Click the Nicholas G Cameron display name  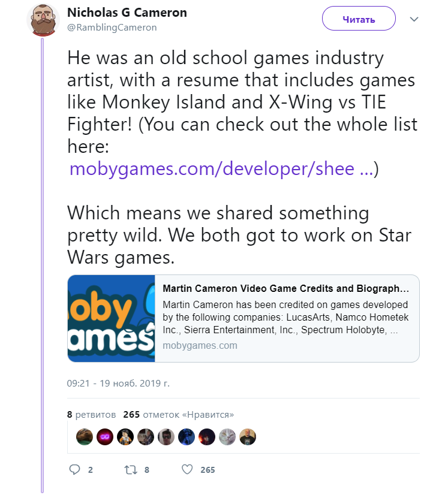pyautogui.click(x=127, y=13)
